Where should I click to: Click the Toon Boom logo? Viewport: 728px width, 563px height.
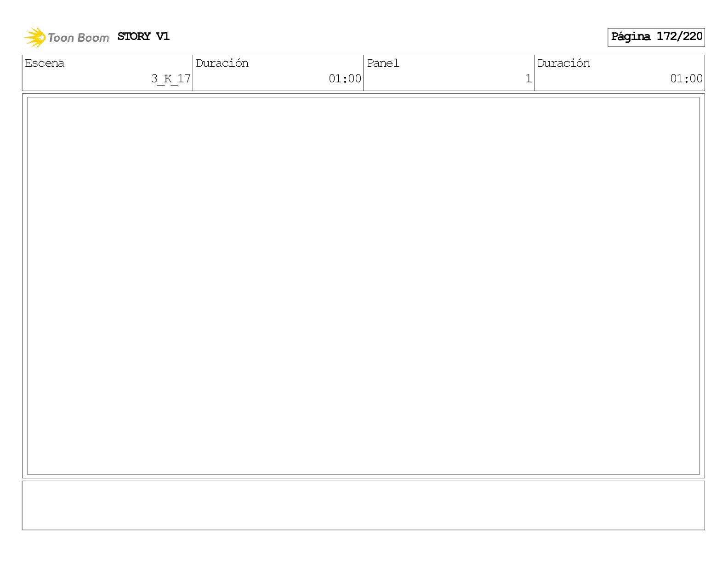pyautogui.click(x=67, y=37)
